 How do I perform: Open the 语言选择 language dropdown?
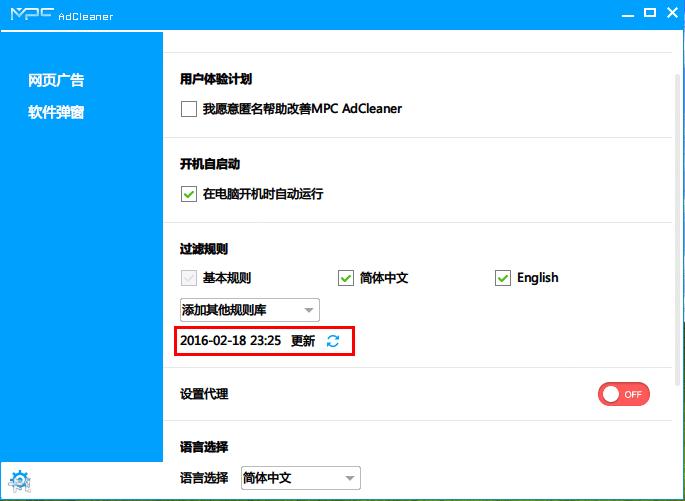click(x=301, y=478)
